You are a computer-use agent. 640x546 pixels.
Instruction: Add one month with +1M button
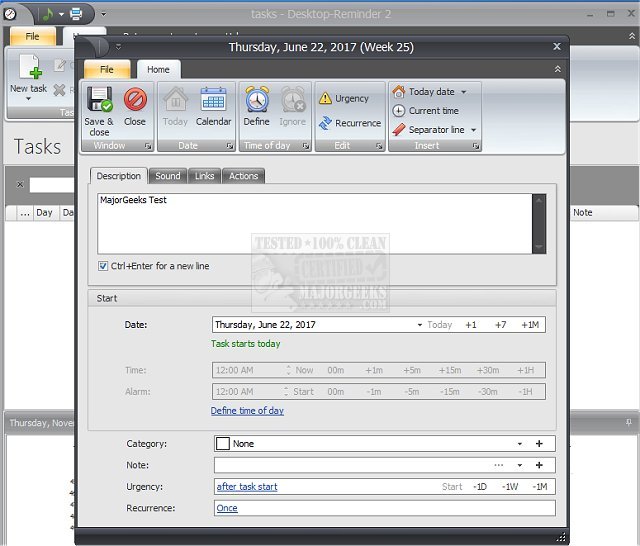pos(530,325)
